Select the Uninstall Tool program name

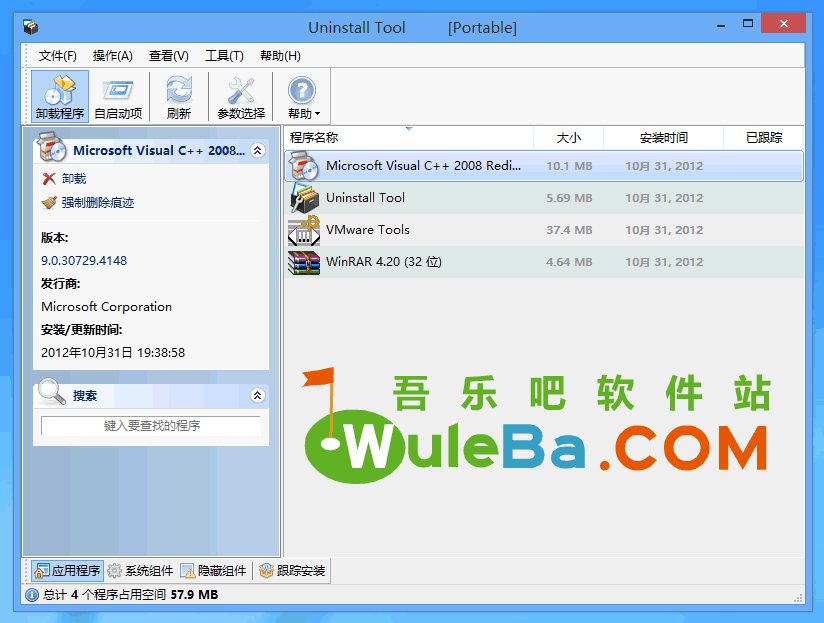(365, 198)
